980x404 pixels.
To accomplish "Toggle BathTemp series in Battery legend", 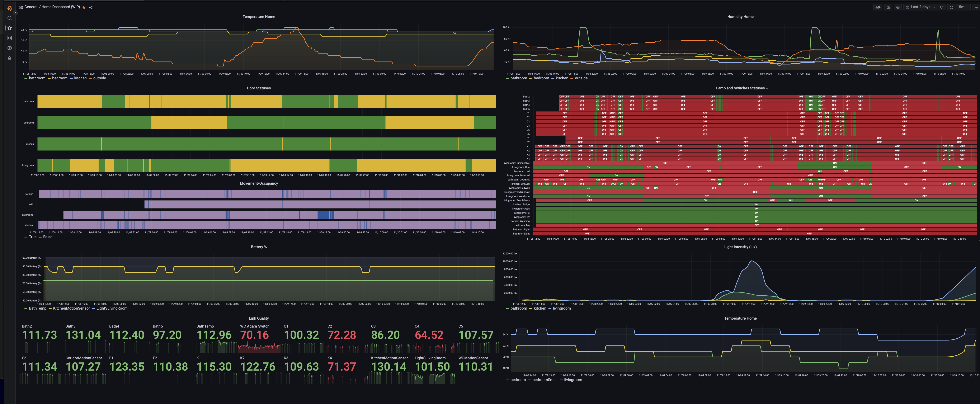I will 38,309.
